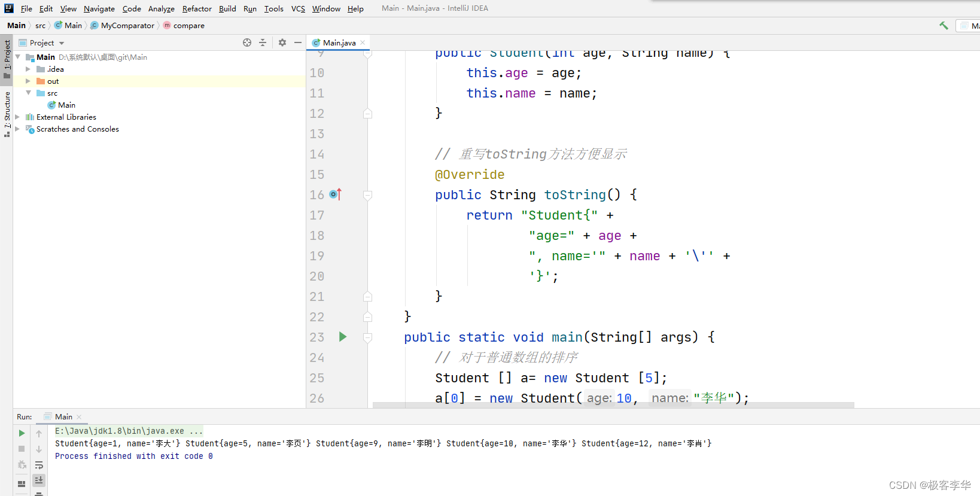Viewport: 980px width, 496px height.
Task: Click the override marker at toString line
Action: [x=335, y=194]
